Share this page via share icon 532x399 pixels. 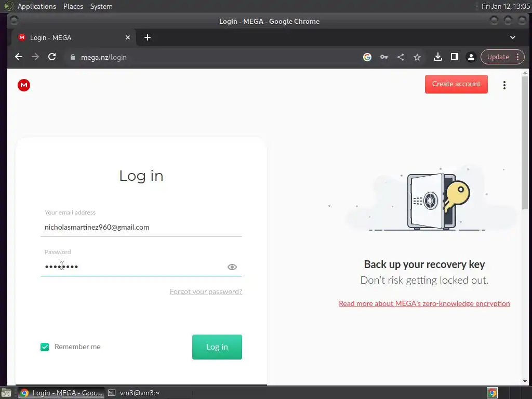click(401, 57)
